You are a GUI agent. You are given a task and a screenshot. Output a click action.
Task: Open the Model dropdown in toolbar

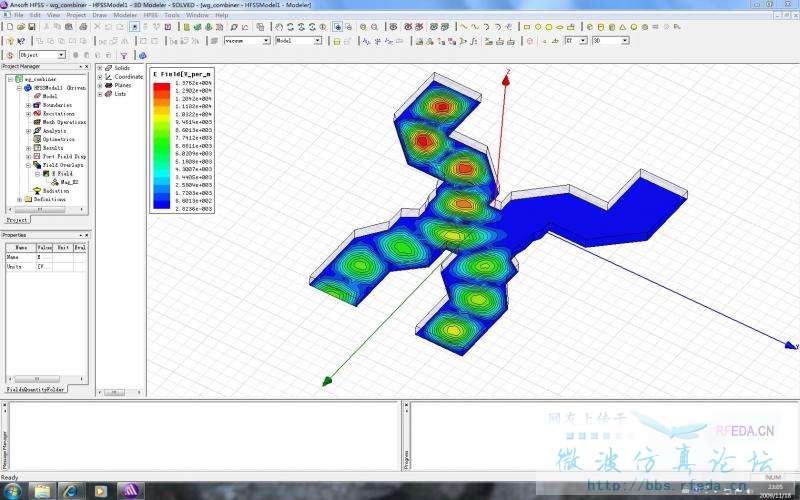coord(317,40)
